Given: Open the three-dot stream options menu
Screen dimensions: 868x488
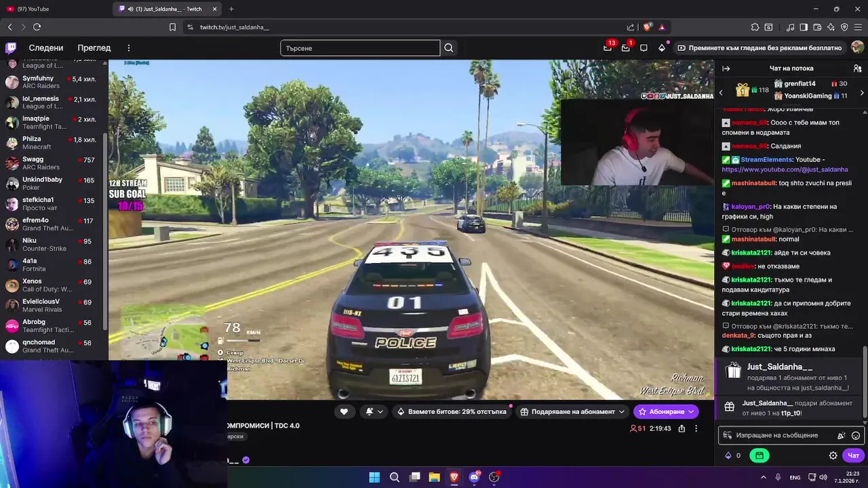Looking at the screenshot, I should pyautogui.click(x=696, y=428).
